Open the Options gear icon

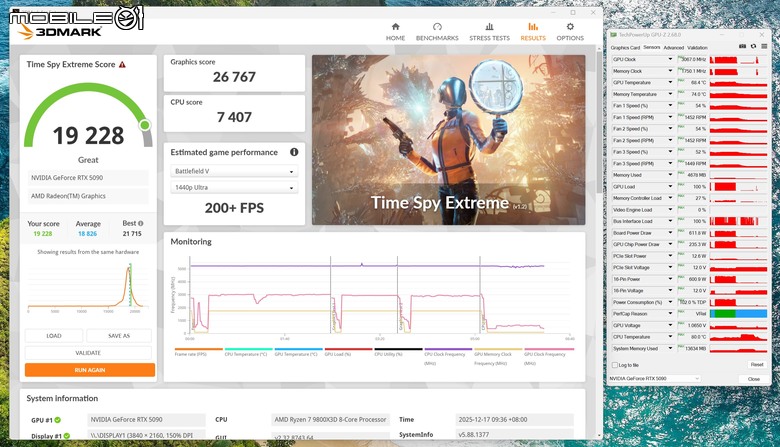pos(570,27)
